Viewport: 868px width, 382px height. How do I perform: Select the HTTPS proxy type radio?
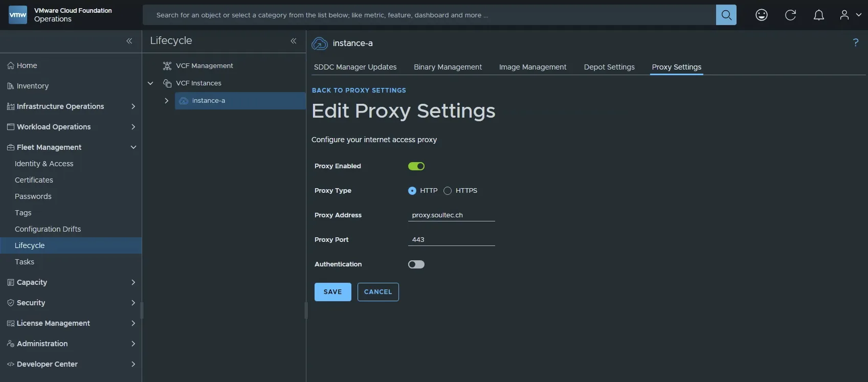point(448,191)
